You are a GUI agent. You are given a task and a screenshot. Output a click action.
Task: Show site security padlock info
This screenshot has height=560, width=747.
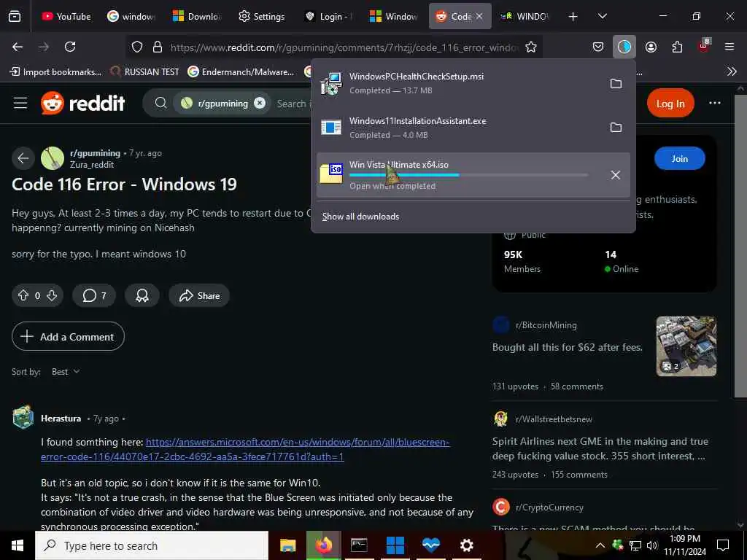(158, 47)
